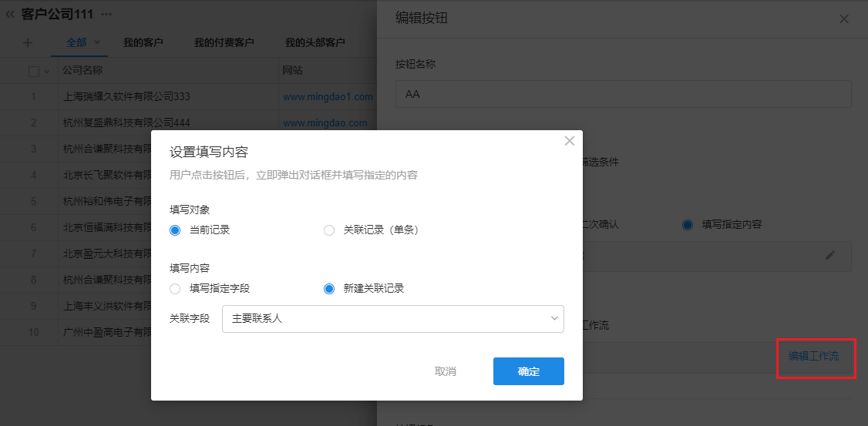868x426 pixels.
Task: Switch to 我的付费客户 view tab
Action: coord(224,42)
